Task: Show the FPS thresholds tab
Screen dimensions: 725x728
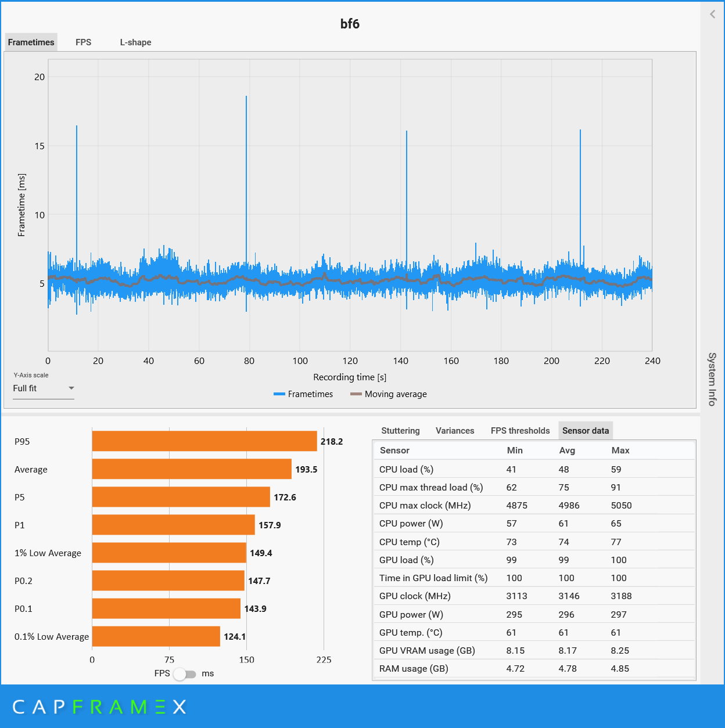Action: coord(520,431)
